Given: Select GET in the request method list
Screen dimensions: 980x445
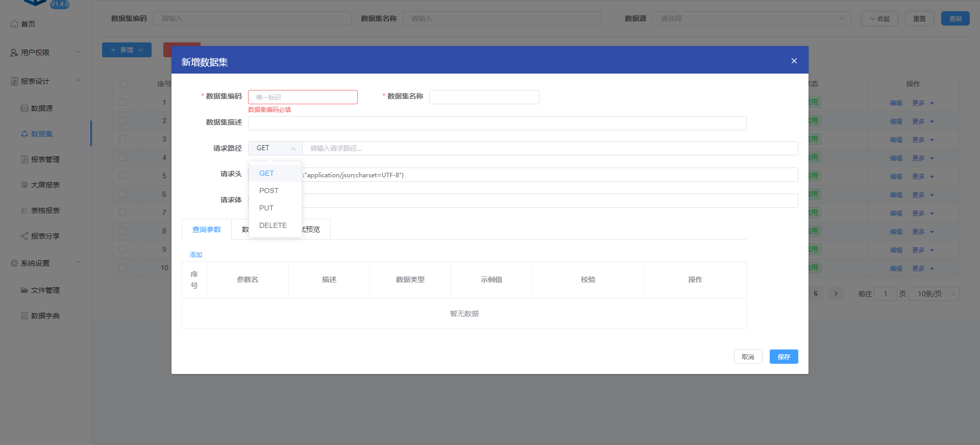Looking at the screenshot, I should click(x=275, y=173).
